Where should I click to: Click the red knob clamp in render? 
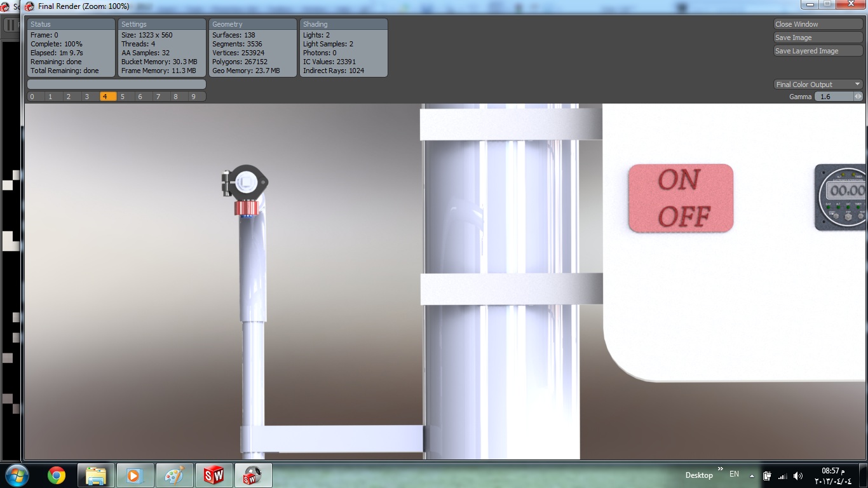click(x=247, y=208)
